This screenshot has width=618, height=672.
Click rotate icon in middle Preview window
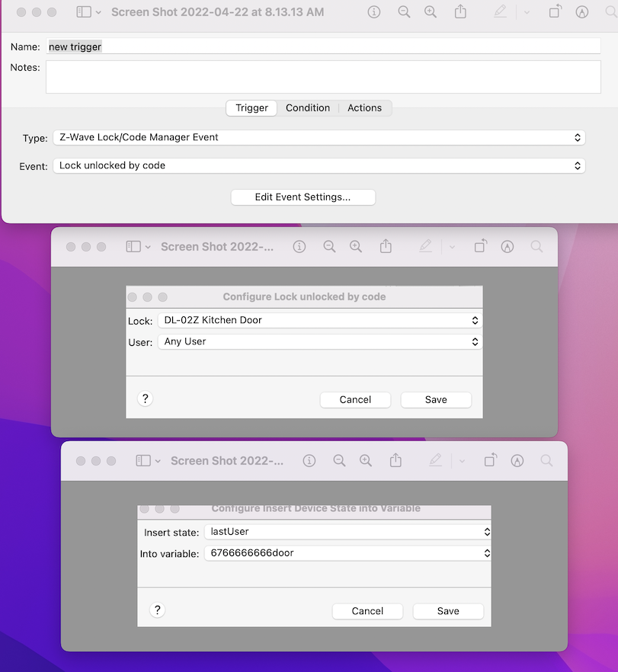coord(481,245)
